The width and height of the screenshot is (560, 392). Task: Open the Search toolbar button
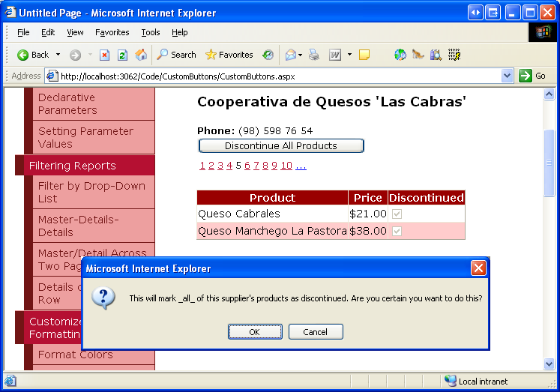coord(176,55)
